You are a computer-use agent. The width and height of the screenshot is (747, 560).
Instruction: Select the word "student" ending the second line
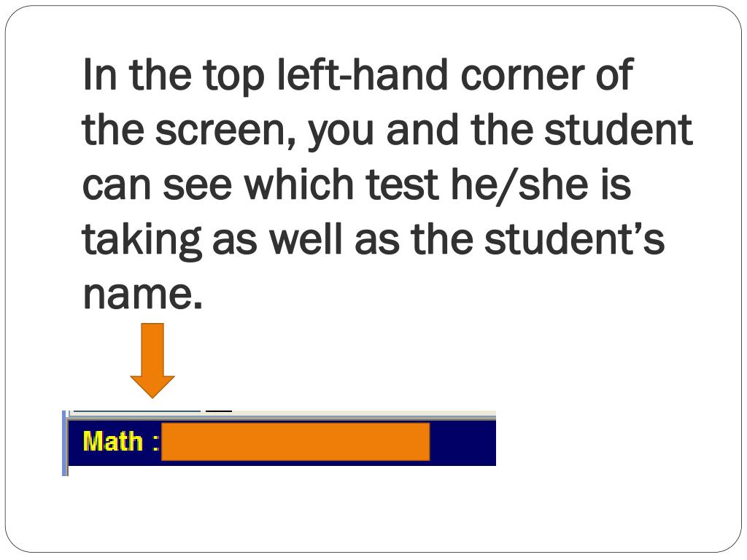click(x=619, y=130)
